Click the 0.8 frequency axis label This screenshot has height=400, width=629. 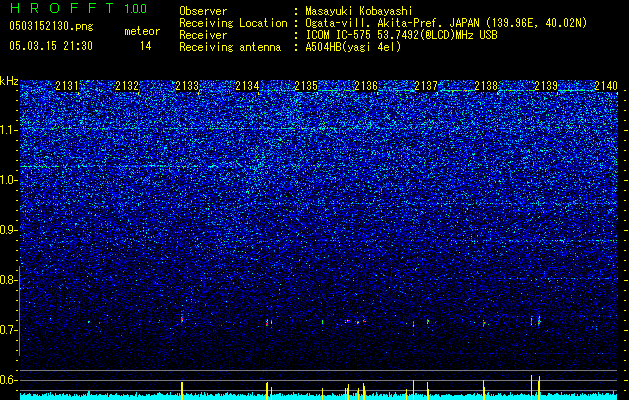coord(7,280)
